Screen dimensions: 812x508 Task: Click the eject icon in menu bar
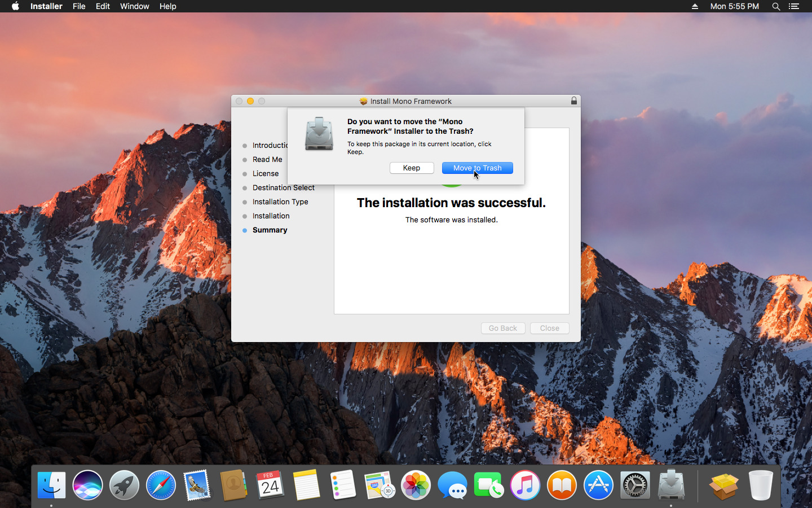coord(695,6)
